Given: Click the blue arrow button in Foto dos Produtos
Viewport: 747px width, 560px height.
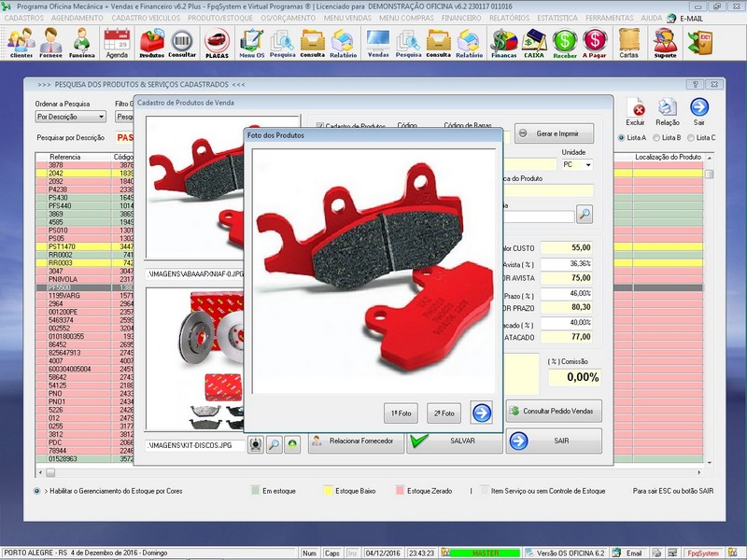Looking at the screenshot, I should (482, 413).
